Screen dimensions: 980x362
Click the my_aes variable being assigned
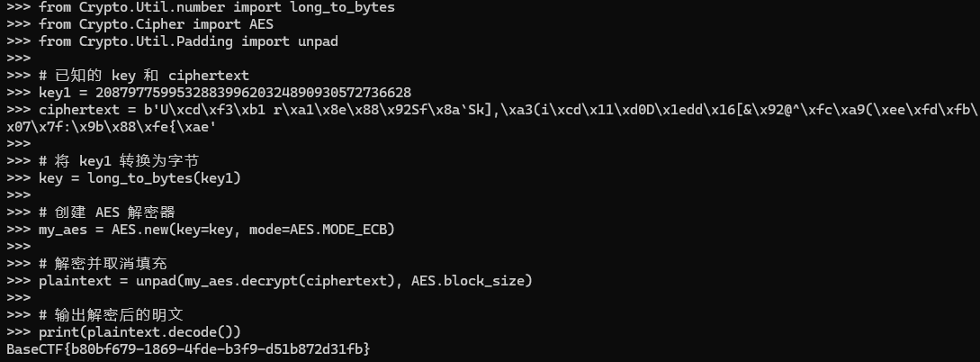point(63,229)
